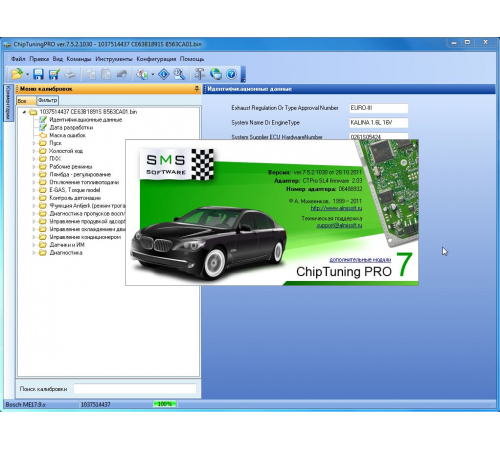Click the Идентификационные данные checklist icon
Image resolution: width=500 pixels, height=450 pixels.
tap(43, 120)
